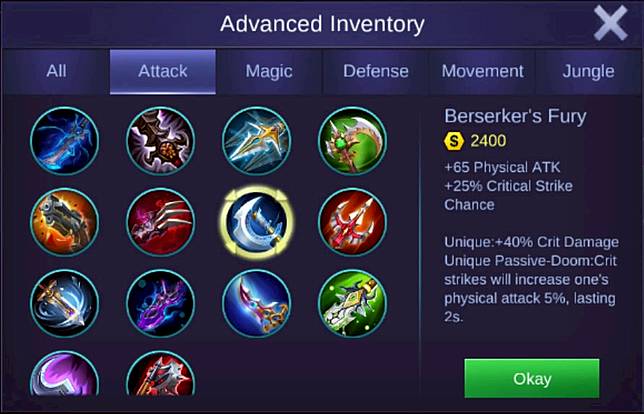The image size is (644, 414).
Task: Select the red claw item icon
Action: 161,222
